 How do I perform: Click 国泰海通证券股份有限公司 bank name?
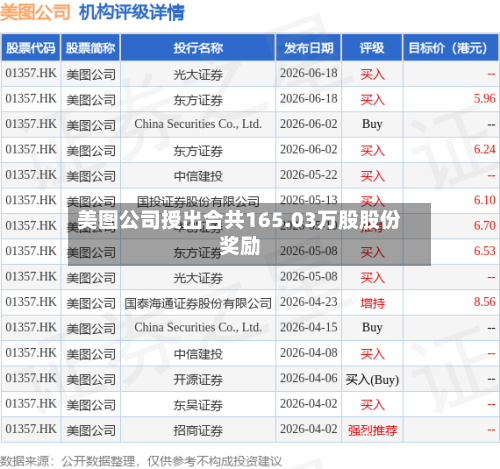coord(198,303)
